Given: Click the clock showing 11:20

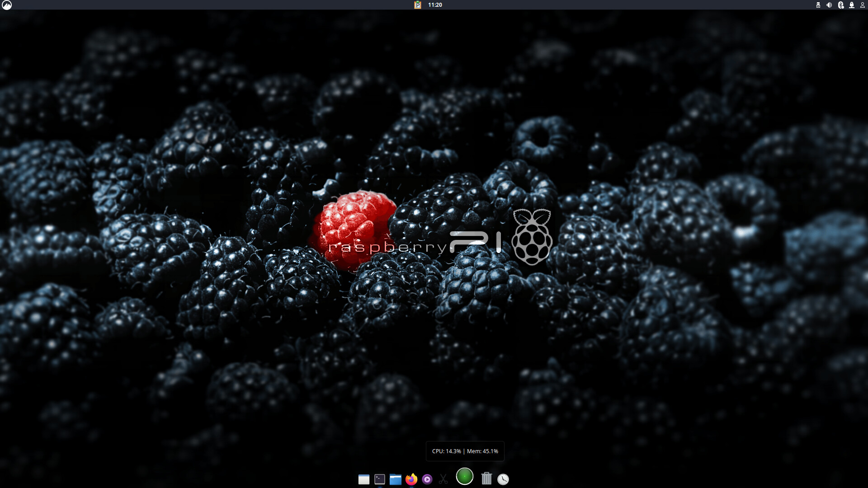Looking at the screenshot, I should click(x=435, y=5).
